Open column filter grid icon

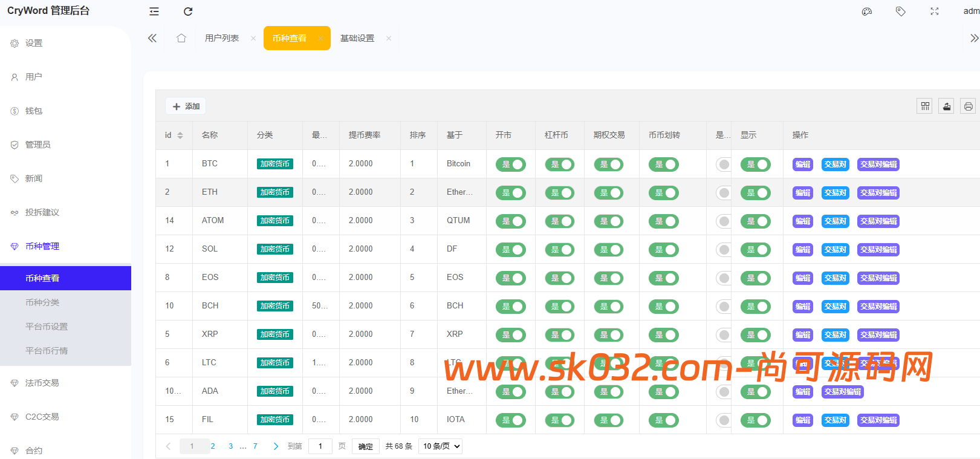(x=925, y=106)
